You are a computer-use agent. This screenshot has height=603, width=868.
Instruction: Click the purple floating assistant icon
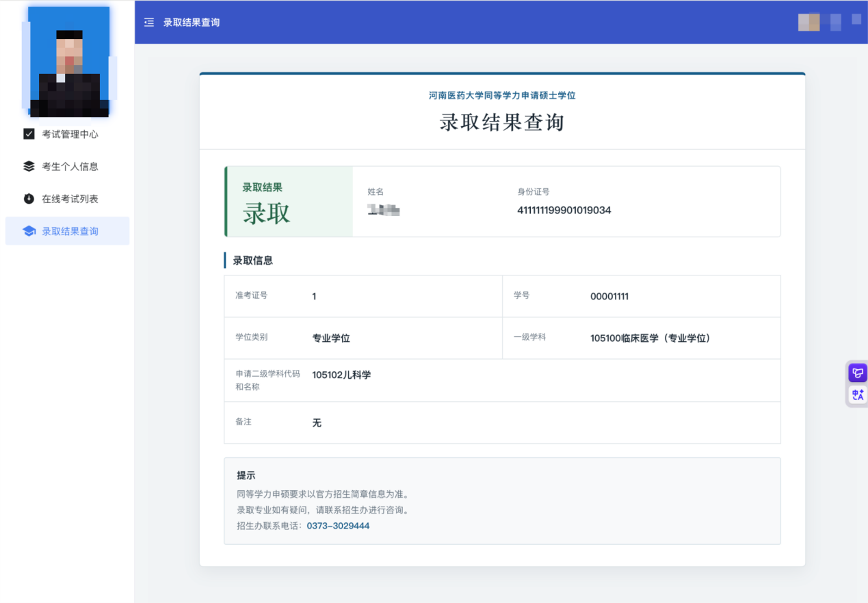857,373
